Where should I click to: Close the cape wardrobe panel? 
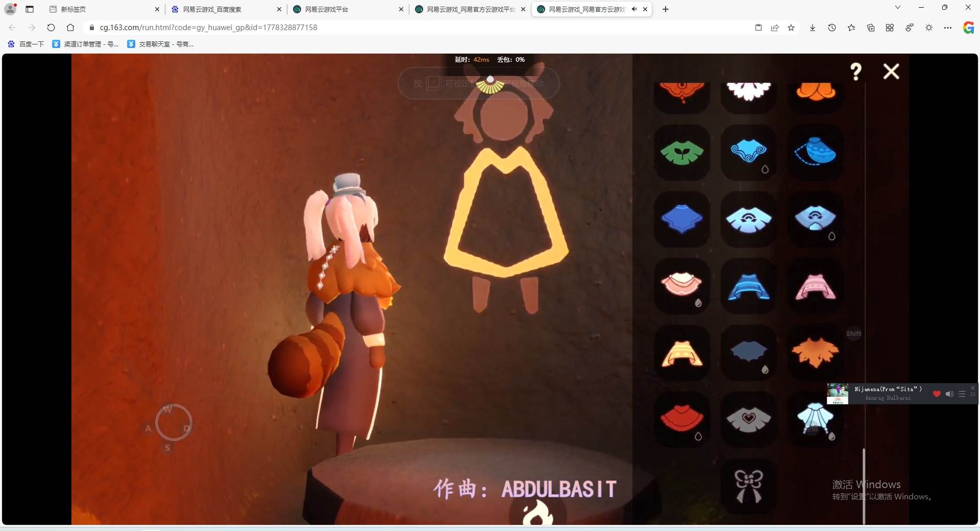coord(891,71)
